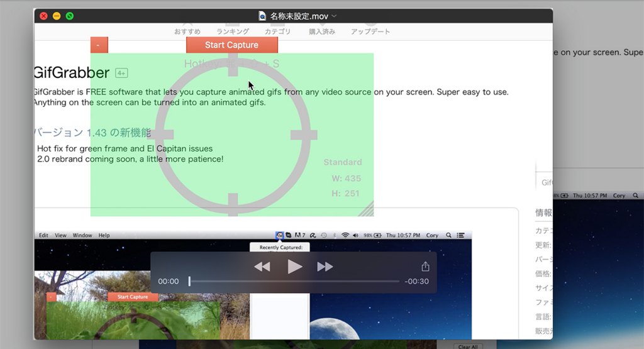The width and height of the screenshot is (644, 349).
Task: Click the menu bar icon right of GifGrabber
Action: 288,235
